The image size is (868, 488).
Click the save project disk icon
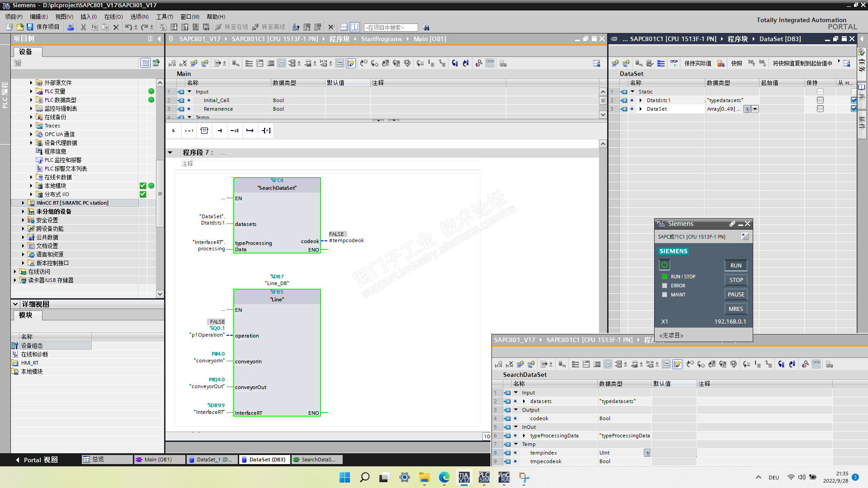[x=30, y=27]
